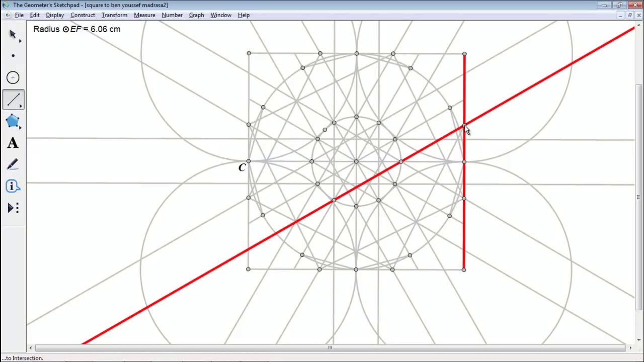This screenshot has height=362, width=644.
Task: Open the Help menu
Action: click(x=244, y=15)
